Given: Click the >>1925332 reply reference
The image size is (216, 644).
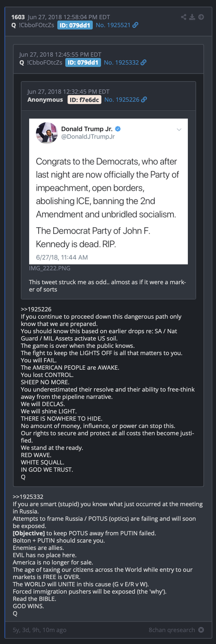Looking at the screenshot, I should click(x=28, y=497).
